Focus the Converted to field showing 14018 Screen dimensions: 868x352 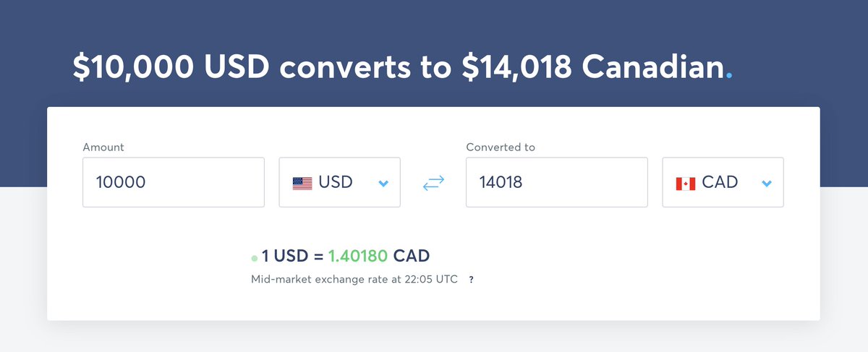[556, 183]
